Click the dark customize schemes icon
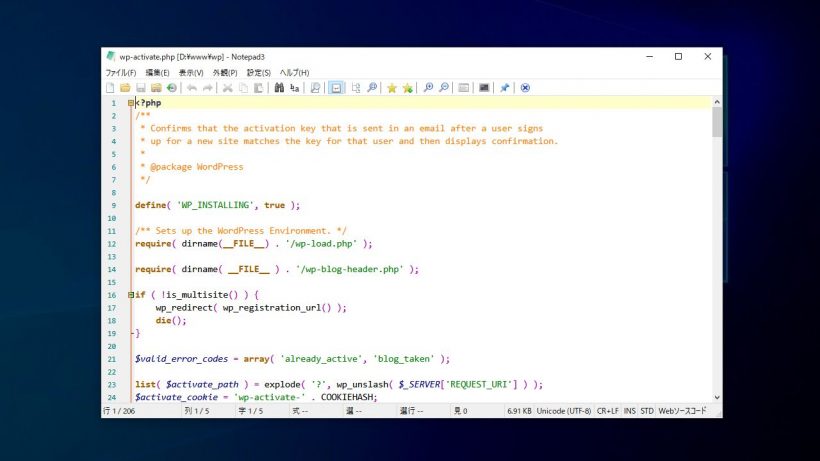This screenshot has width=820, height=461. point(484,88)
